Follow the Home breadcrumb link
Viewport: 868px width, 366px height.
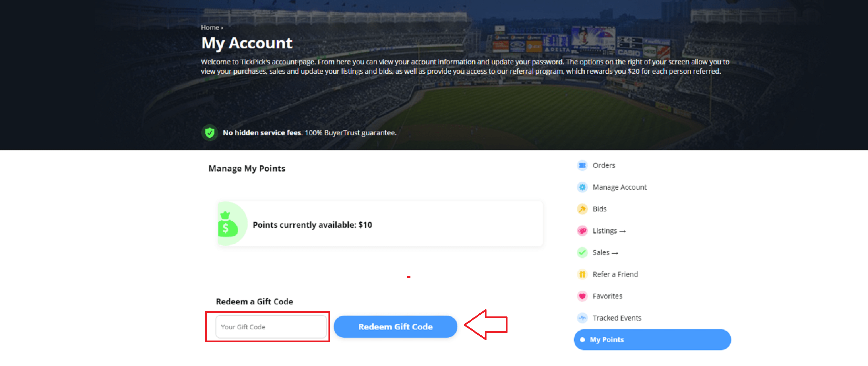pyautogui.click(x=210, y=28)
